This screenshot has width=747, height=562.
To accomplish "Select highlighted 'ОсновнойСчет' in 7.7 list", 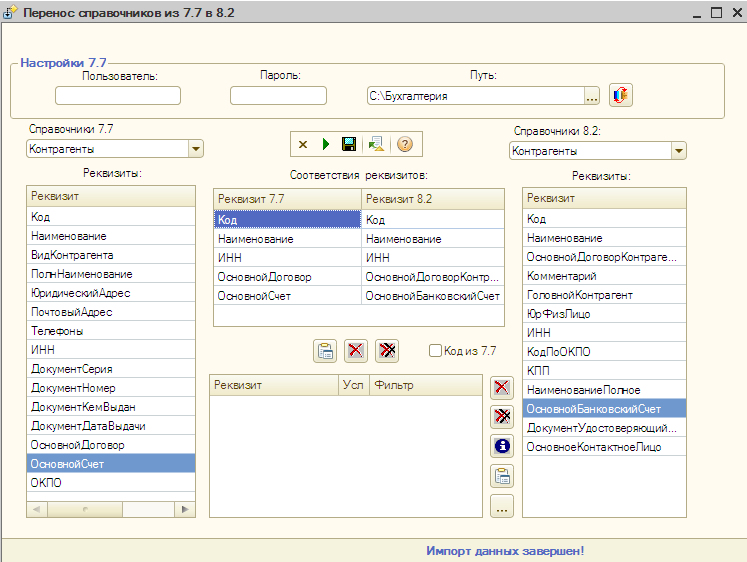I will [x=111, y=464].
